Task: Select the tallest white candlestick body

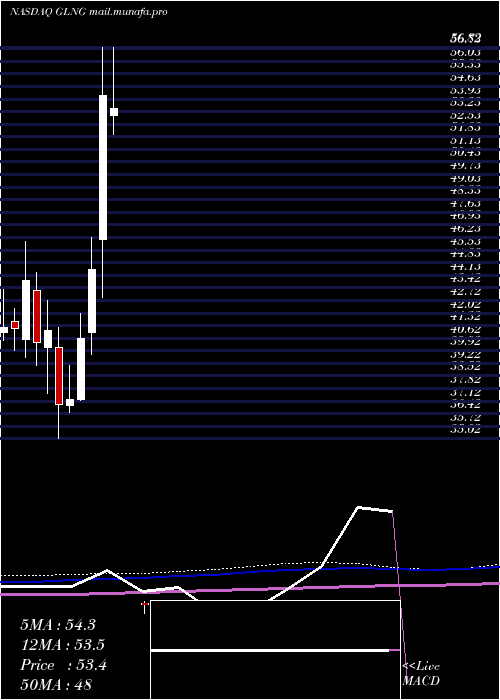Action: pyautogui.click(x=103, y=167)
